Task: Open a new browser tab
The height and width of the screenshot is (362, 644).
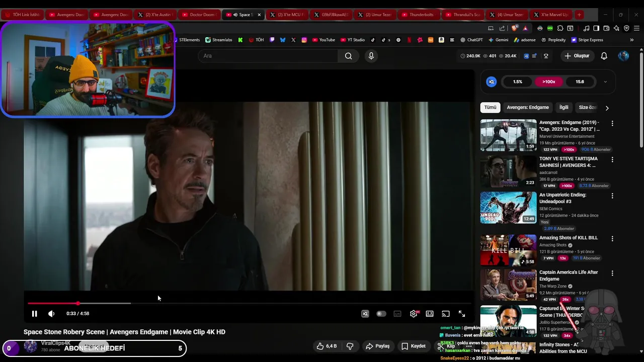Action: click(579, 15)
